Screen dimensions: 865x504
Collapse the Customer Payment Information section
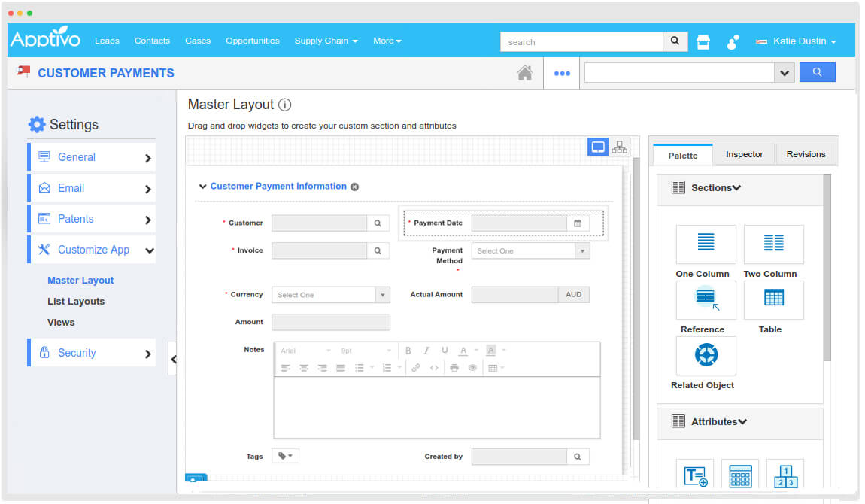click(202, 186)
